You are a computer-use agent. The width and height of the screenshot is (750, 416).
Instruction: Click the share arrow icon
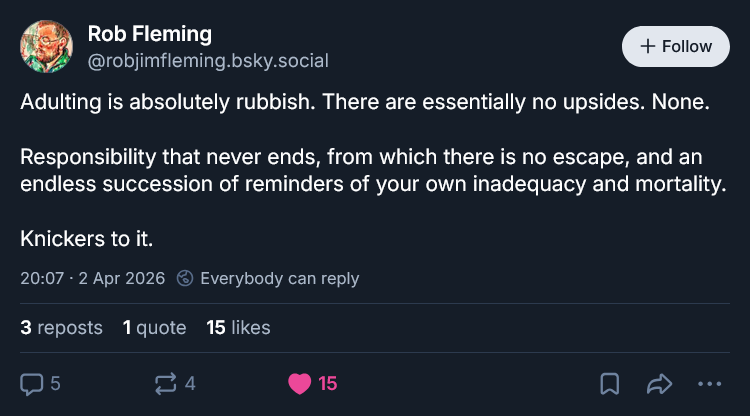659,383
